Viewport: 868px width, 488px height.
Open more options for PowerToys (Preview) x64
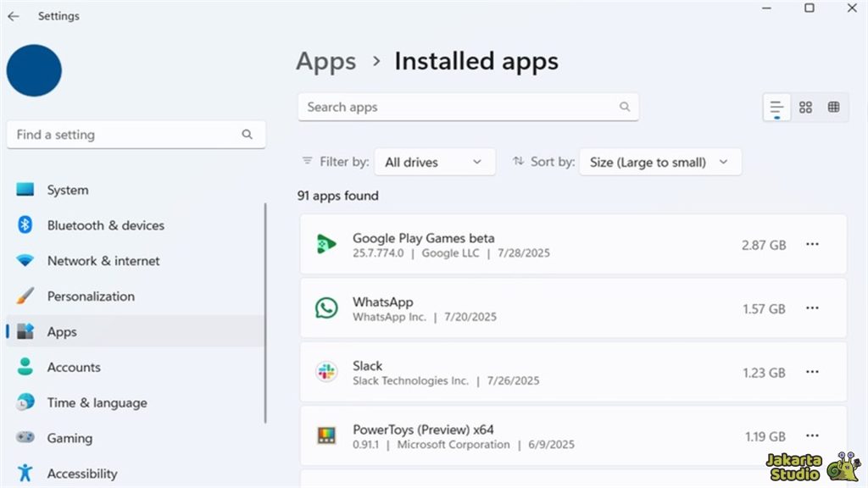pos(812,436)
